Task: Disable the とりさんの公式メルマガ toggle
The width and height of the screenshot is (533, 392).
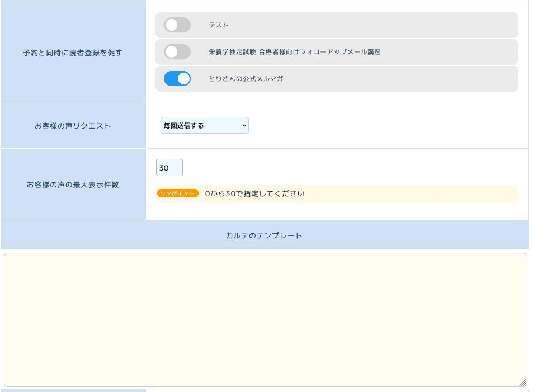Action: tap(177, 78)
